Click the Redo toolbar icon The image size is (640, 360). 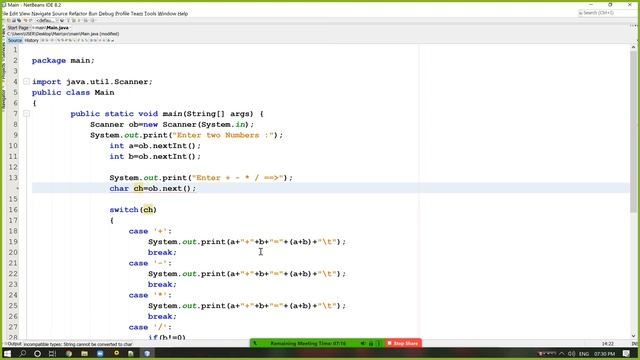click(x=31, y=20)
